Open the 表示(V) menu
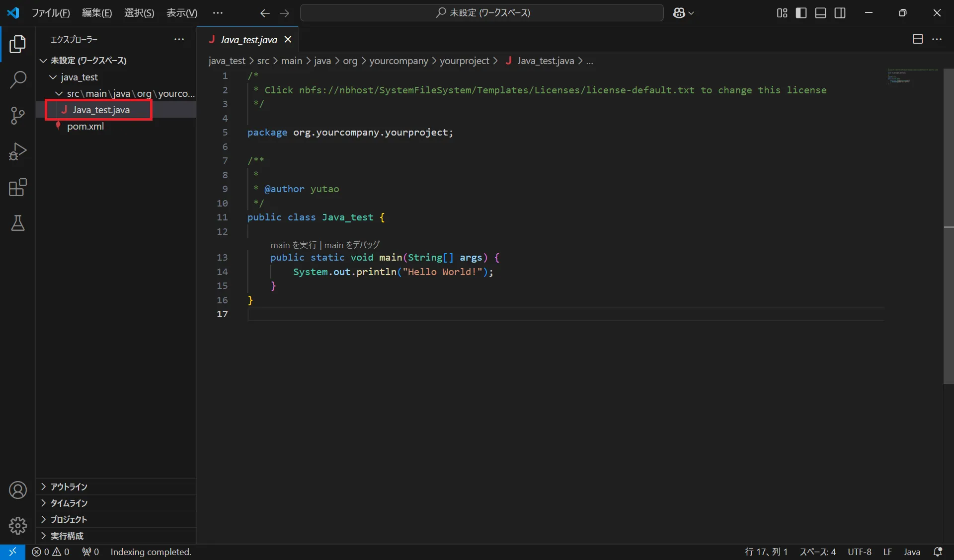Viewport: 954px width, 560px height. [182, 13]
